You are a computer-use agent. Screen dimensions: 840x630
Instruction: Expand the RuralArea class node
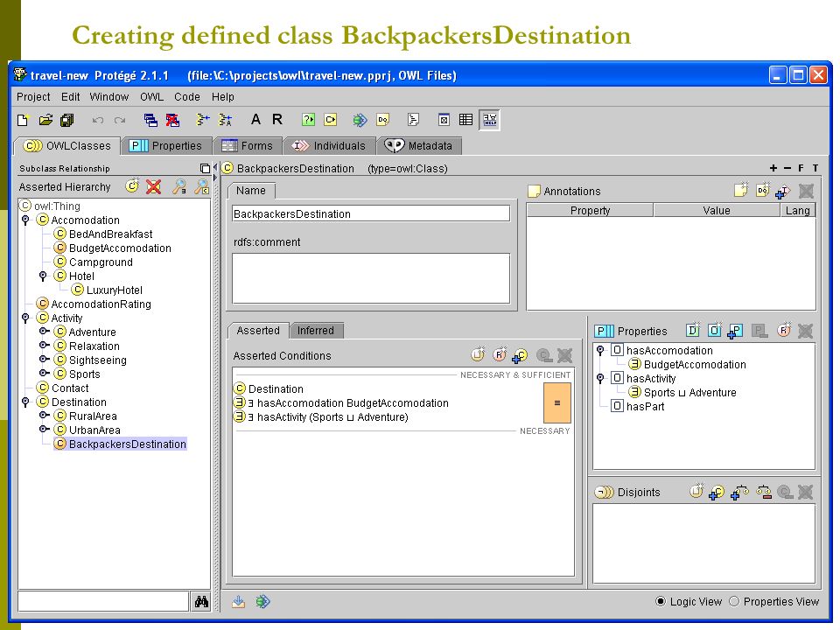(44, 416)
